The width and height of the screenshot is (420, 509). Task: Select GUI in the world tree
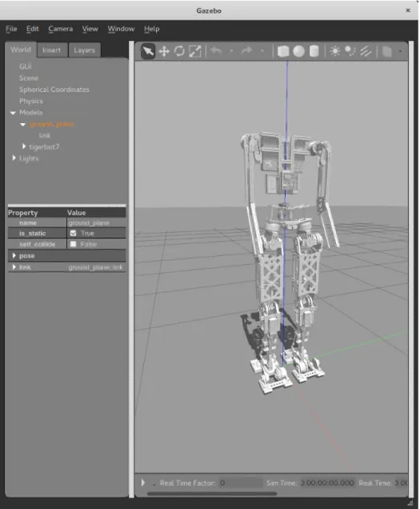(x=26, y=66)
